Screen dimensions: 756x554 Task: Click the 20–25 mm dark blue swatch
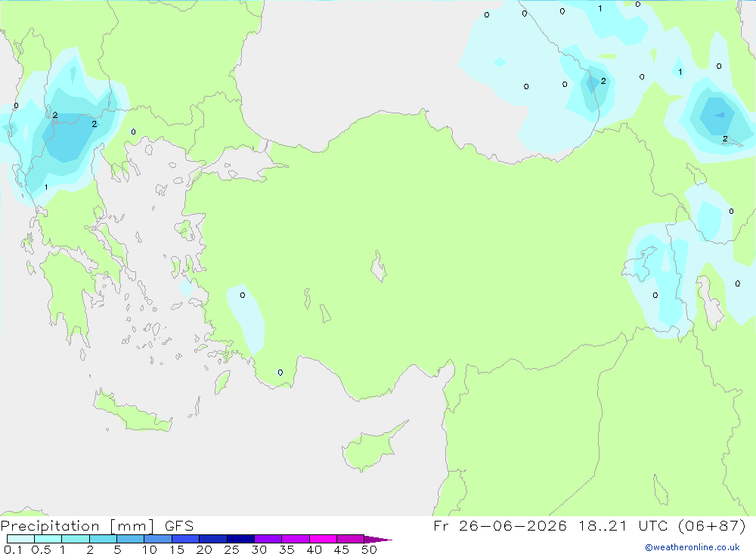pos(212,539)
